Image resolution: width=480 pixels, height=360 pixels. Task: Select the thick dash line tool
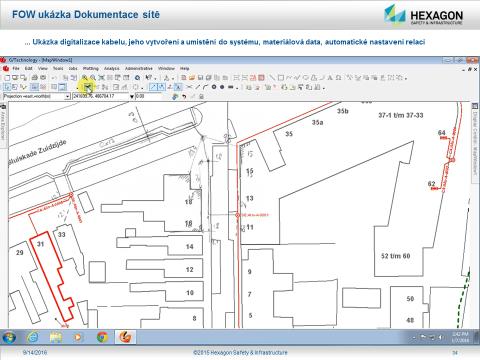point(230,87)
